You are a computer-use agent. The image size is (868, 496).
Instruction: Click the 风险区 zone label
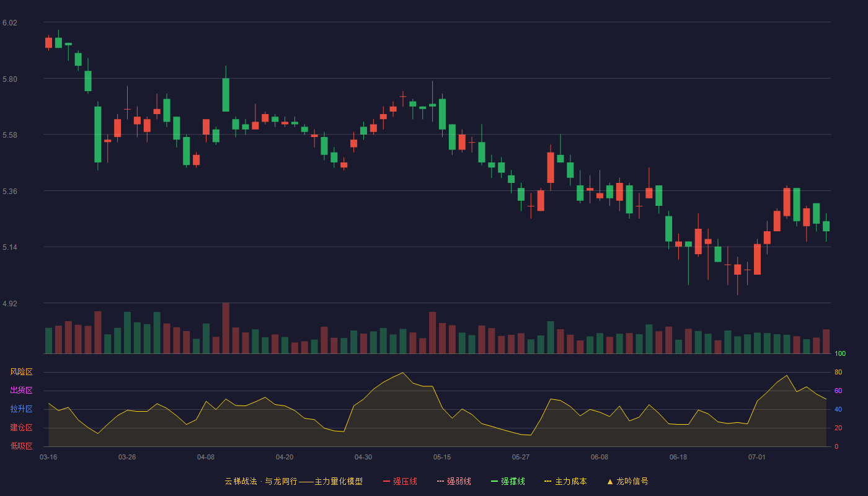click(21, 372)
